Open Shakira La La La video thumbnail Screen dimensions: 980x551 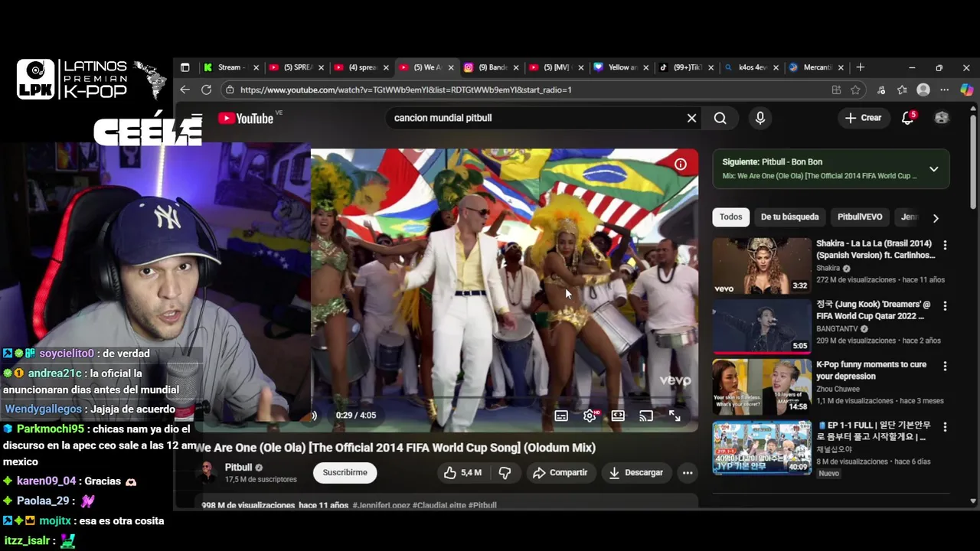pos(762,266)
